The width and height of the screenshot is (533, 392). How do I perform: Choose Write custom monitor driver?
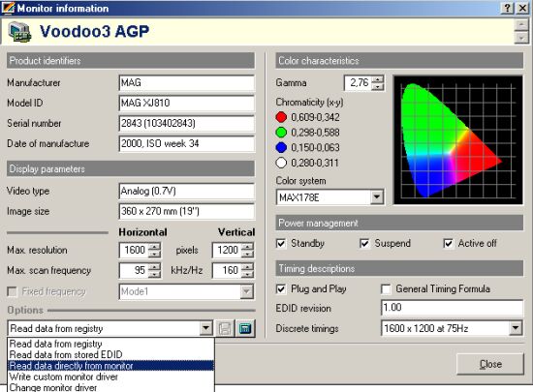[110, 377]
